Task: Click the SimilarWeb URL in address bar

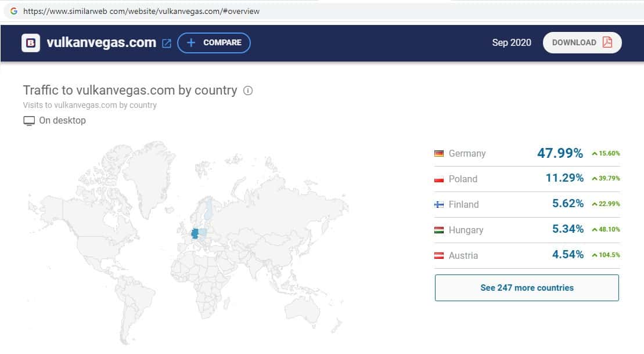Action: 141,11
